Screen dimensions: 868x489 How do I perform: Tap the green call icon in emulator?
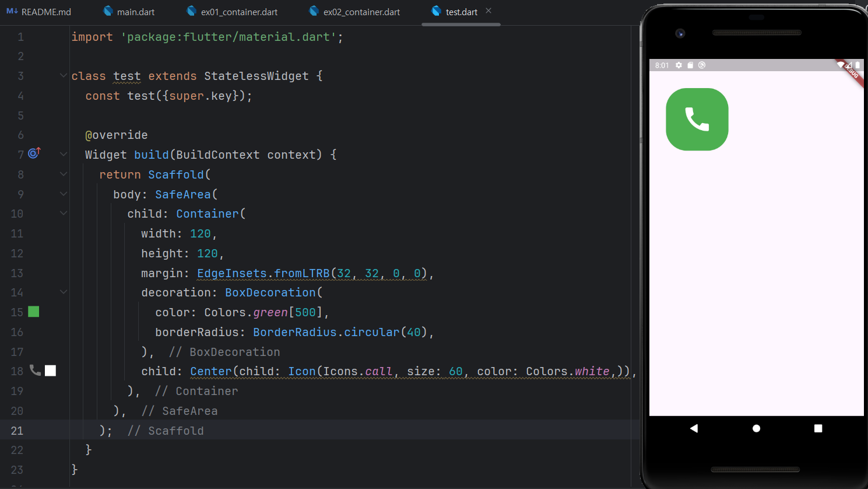coord(697,119)
